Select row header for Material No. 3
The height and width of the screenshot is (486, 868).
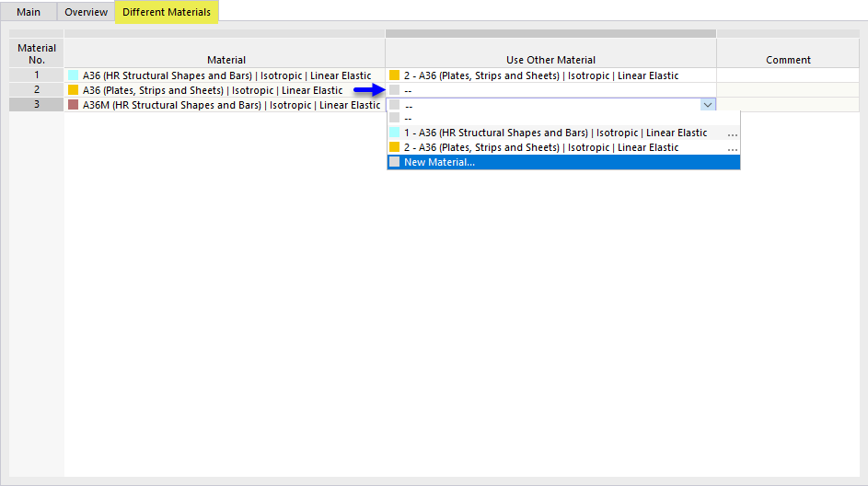coord(37,104)
